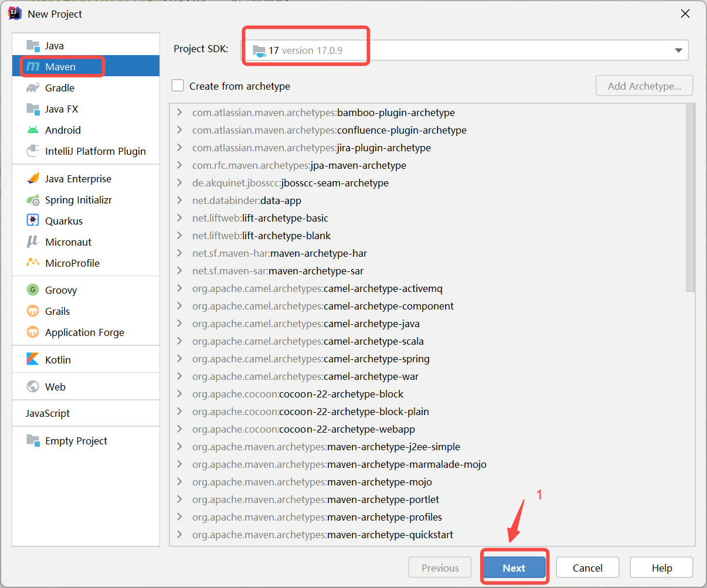Click the Maven 'm' icon
Image resolution: width=707 pixels, height=588 pixels.
(x=33, y=67)
